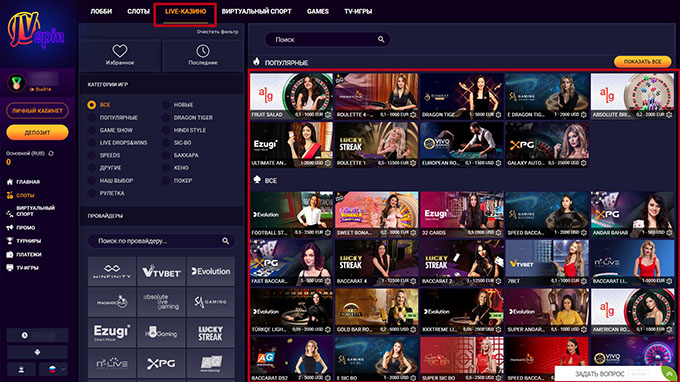
Task: Select the Рулетка category radio button
Action: [x=92, y=193]
